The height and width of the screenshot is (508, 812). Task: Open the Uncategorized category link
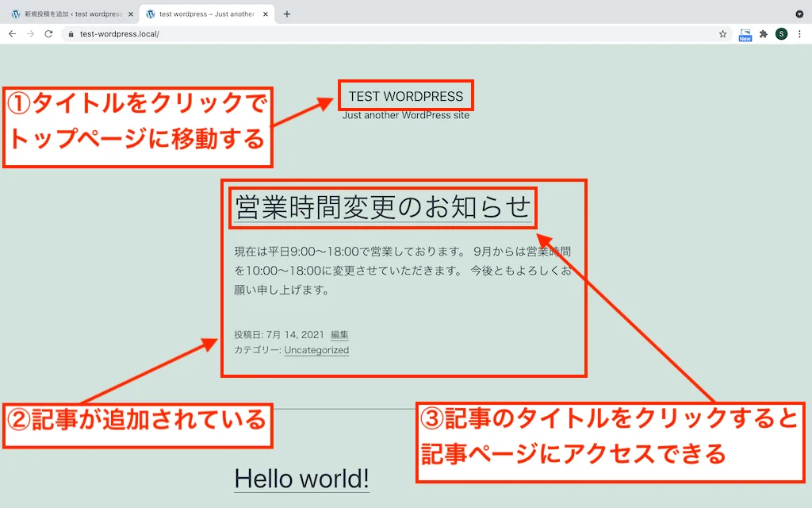[316, 350]
